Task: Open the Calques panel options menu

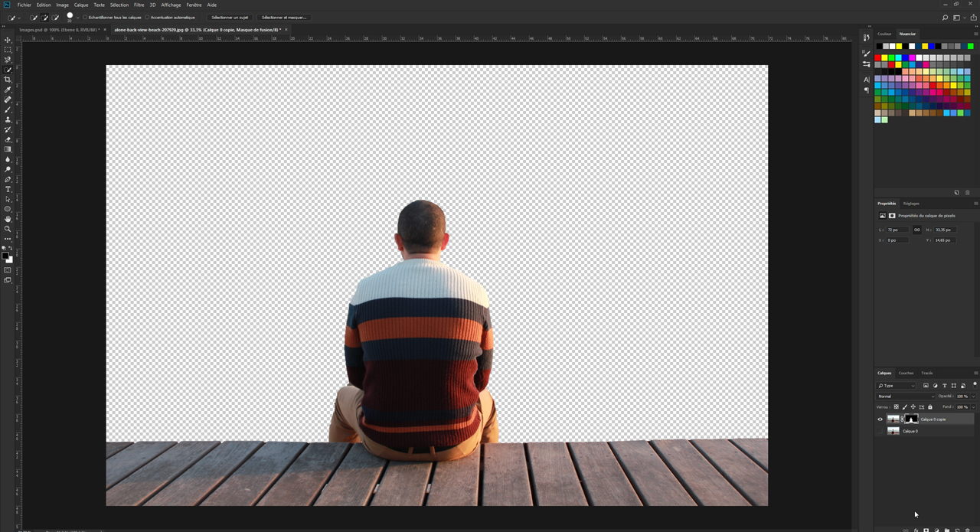Action: click(x=975, y=373)
